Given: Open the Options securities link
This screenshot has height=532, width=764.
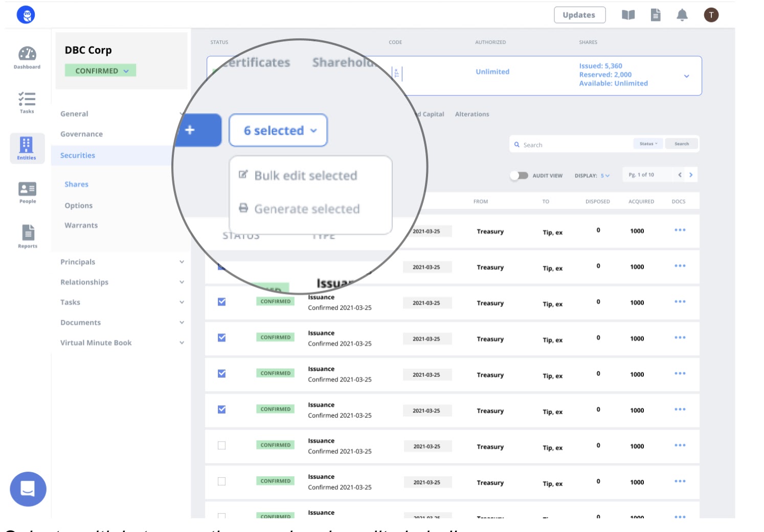Looking at the screenshot, I should (x=78, y=205).
